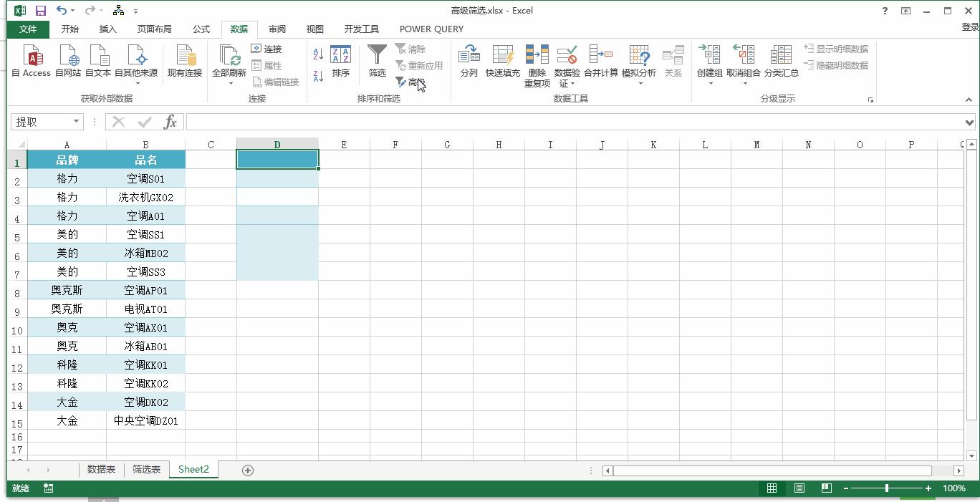The height and width of the screenshot is (502, 980).
Task: Expand the 创建组 group dropdown
Action: pos(710,83)
